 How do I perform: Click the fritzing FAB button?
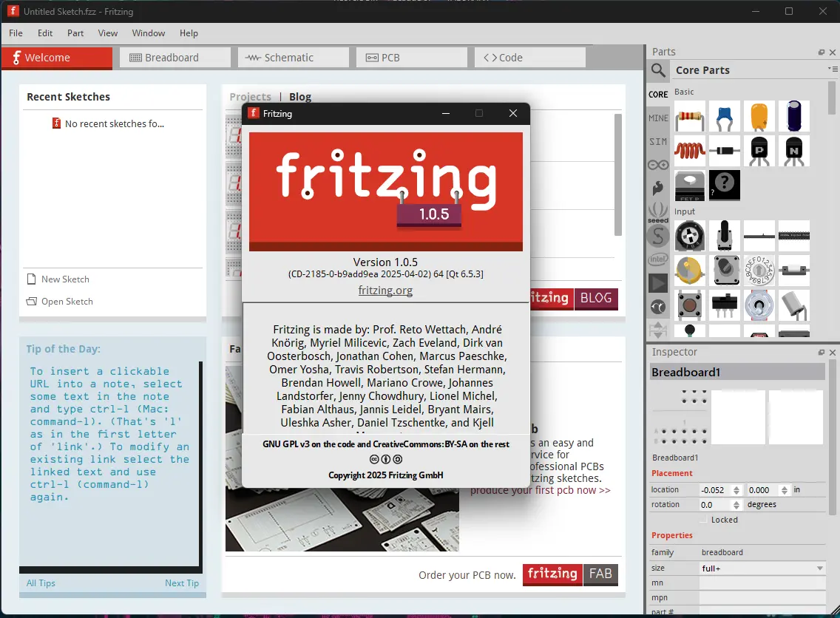click(571, 574)
